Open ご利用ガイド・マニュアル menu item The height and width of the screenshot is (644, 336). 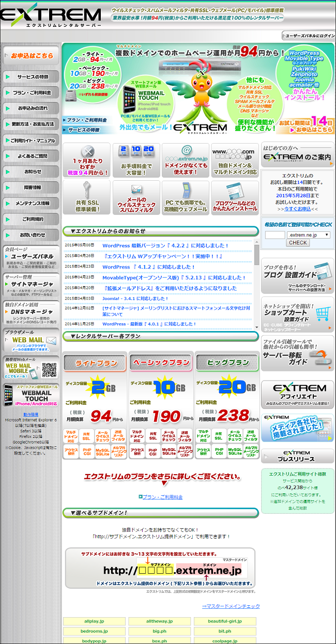(x=31, y=140)
